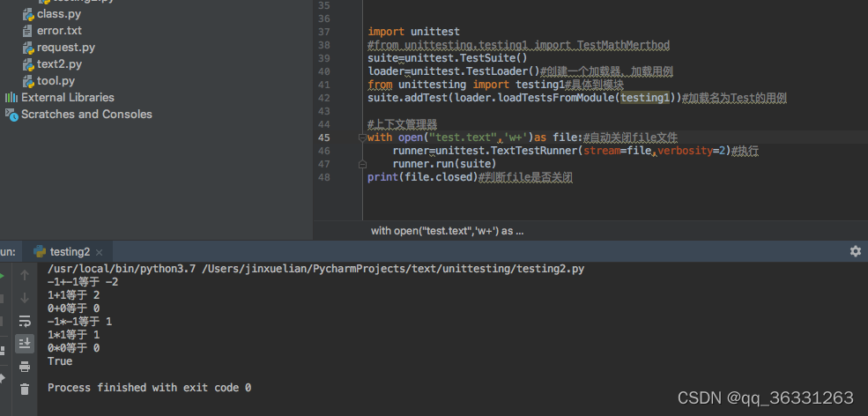Click console output '0+0等于 0'
Viewport: 868px width, 416px height.
coord(74,308)
